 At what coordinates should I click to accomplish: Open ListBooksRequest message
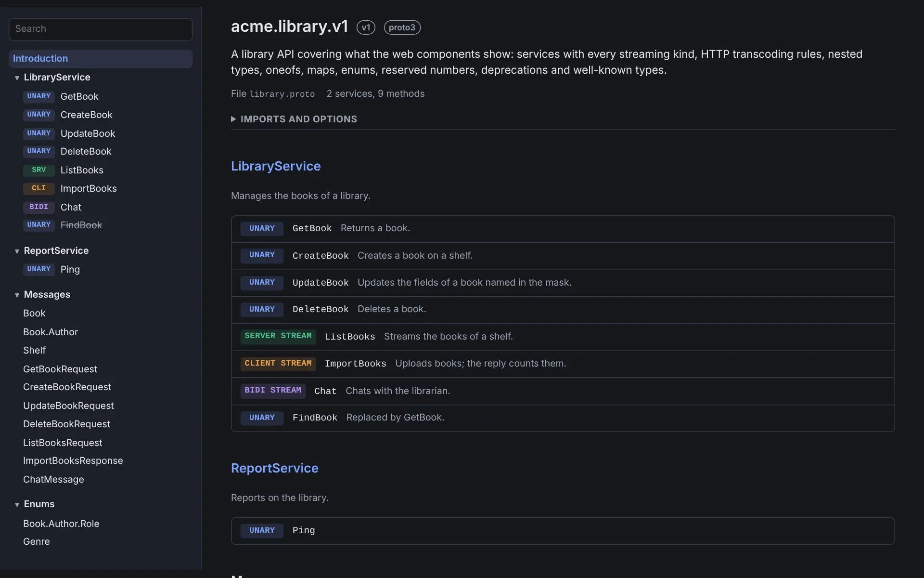[x=63, y=443]
